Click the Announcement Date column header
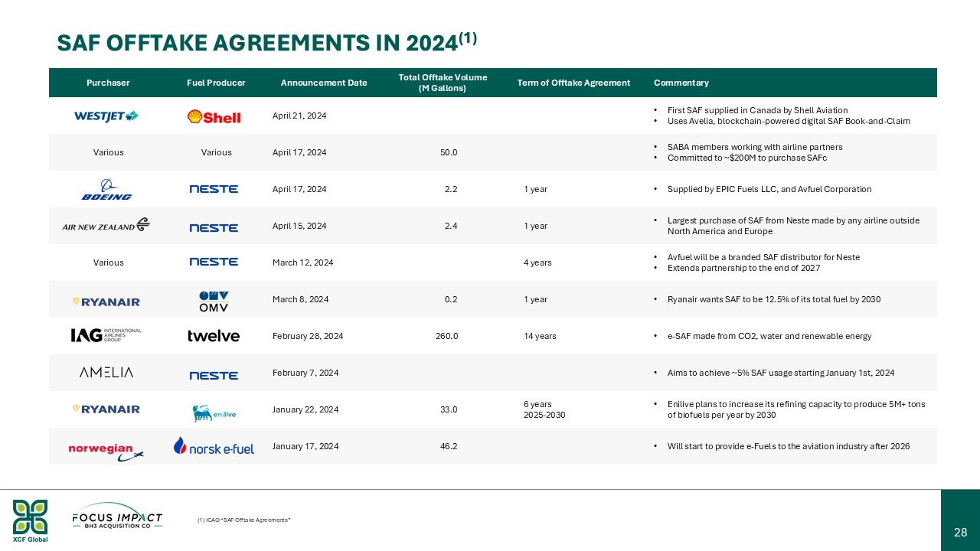The height and width of the screenshot is (551, 980). pos(324,83)
